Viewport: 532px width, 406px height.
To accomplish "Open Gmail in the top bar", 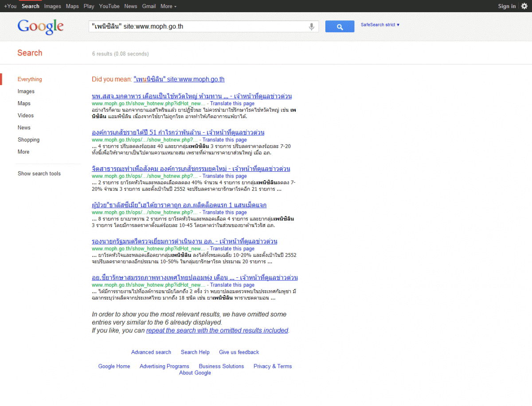I will (149, 6).
